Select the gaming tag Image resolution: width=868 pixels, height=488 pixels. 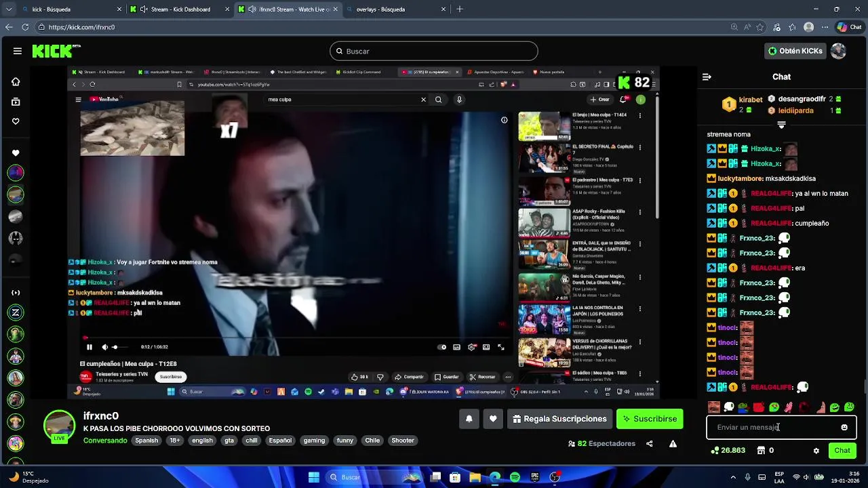point(314,441)
